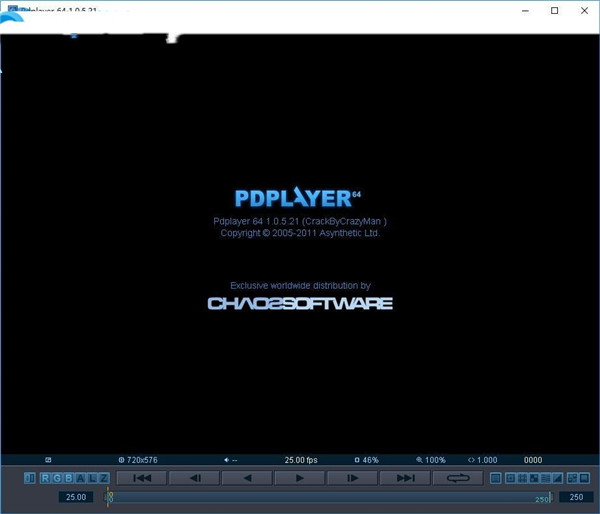The width and height of the screenshot is (600, 514).
Task: Maximize the Pdplayer window
Action: click(554, 11)
